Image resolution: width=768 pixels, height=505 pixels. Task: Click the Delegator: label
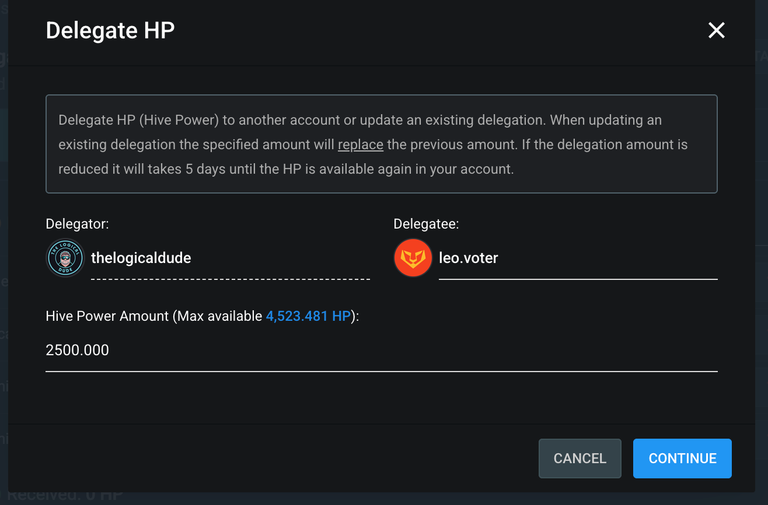click(77, 224)
